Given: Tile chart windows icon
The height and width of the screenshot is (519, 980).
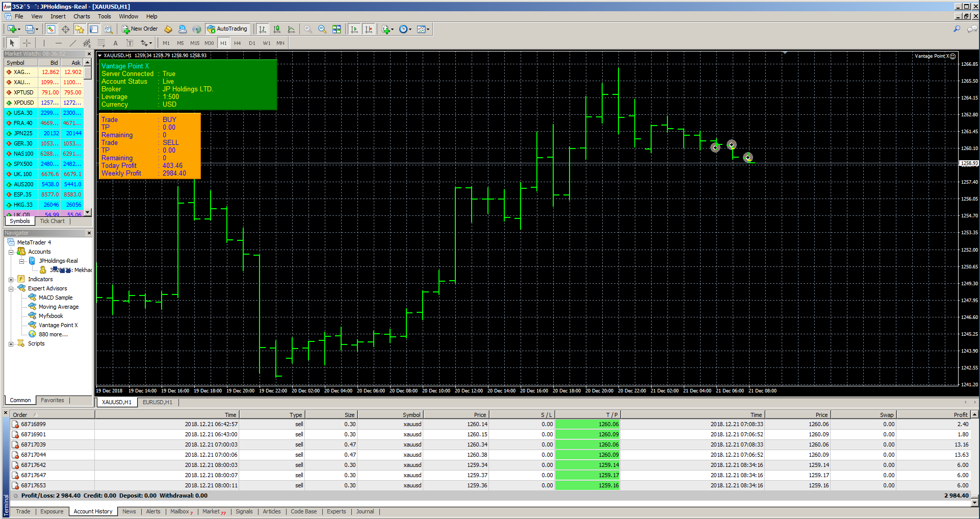Looking at the screenshot, I should tap(337, 29).
